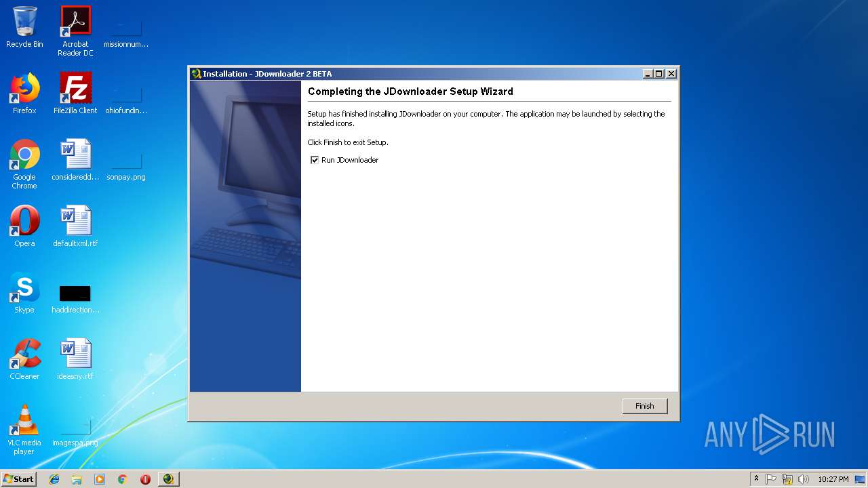The image size is (868, 488).
Task: Close the JDownloader Installation window
Action: click(671, 74)
